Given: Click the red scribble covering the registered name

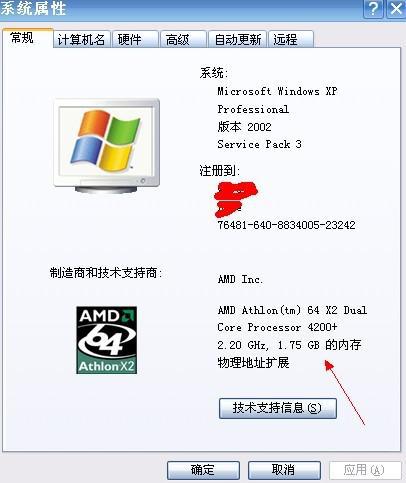Looking at the screenshot, I should tap(235, 199).
